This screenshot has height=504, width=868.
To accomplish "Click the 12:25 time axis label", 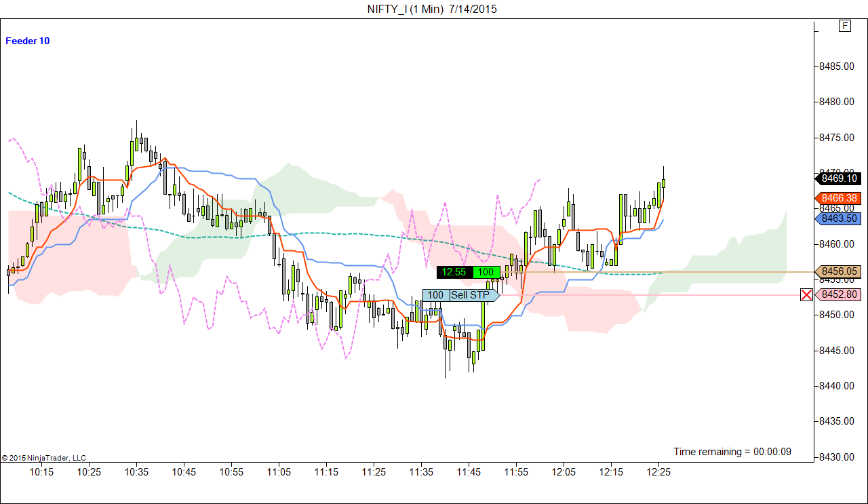I will click(x=658, y=472).
